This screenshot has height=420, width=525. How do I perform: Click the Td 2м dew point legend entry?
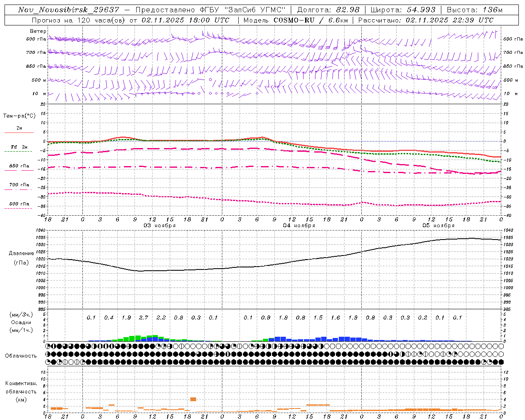19,147
